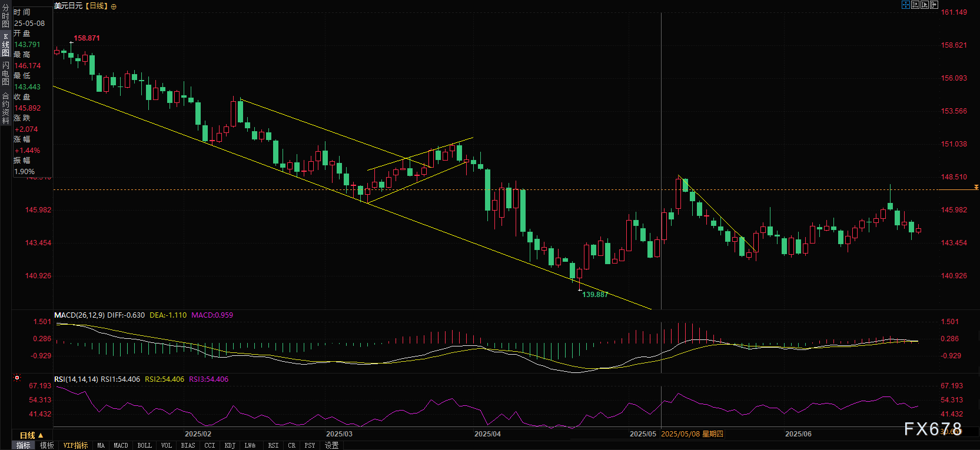Click the MACD(26,12,9) indicator label

(79, 315)
